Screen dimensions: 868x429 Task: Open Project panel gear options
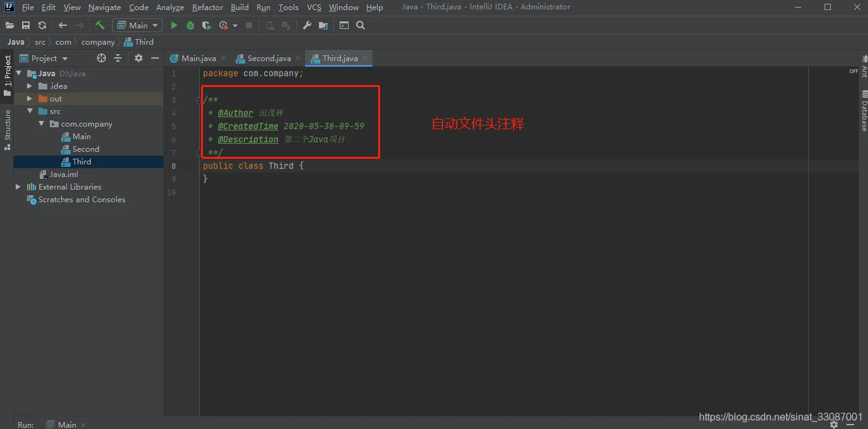[x=139, y=58]
